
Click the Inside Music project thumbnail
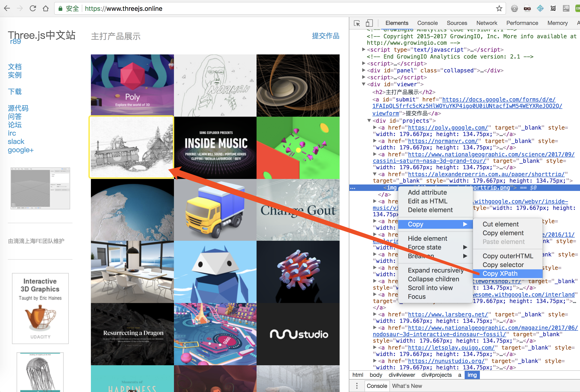coord(215,148)
